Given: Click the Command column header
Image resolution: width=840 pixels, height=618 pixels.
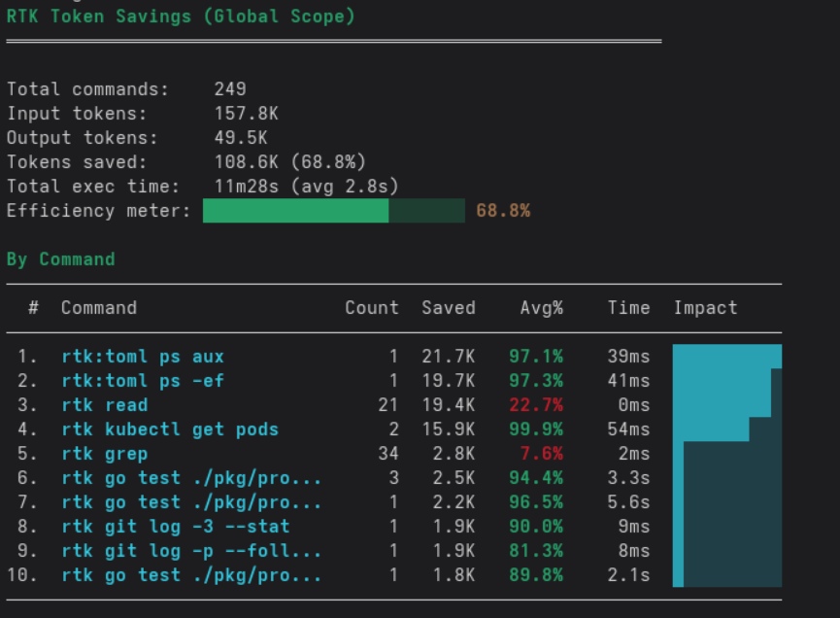Looking at the screenshot, I should [x=99, y=308].
